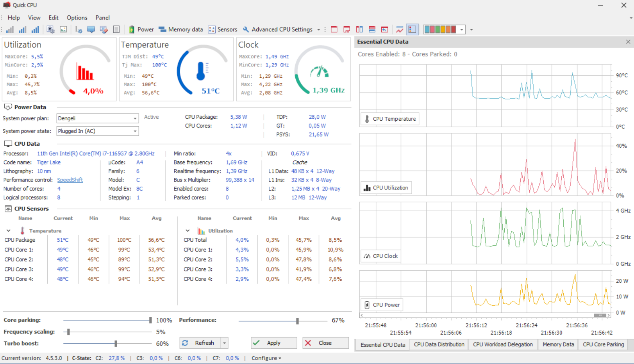
Task: Open the Edit menu
Action: click(54, 18)
